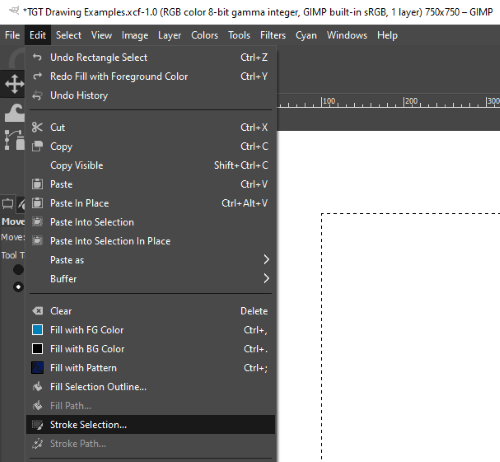This screenshot has width=500, height=462.
Task: Click the dark blue pattern swatch
Action: click(37, 368)
